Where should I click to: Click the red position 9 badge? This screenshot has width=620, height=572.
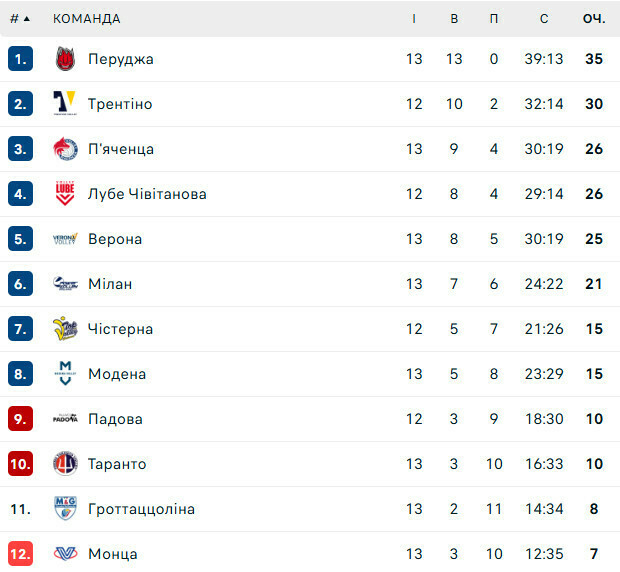pos(21,419)
